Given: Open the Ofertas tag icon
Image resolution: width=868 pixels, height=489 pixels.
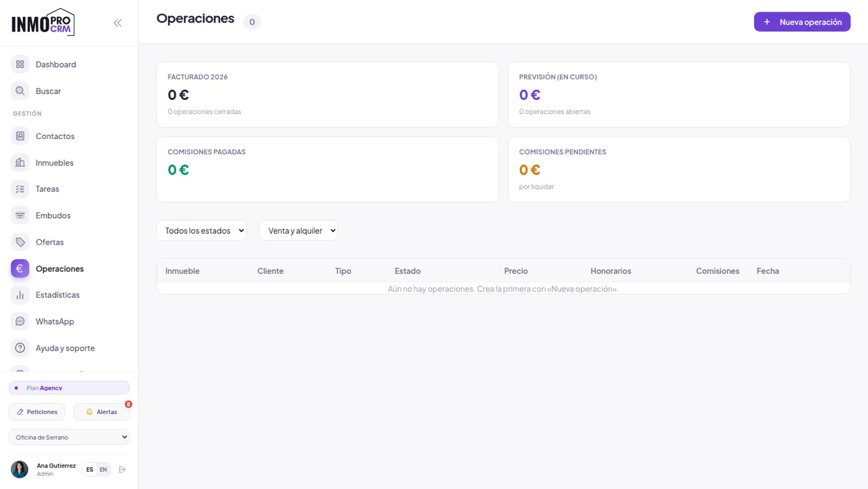Looking at the screenshot, I should pyautogui.click(x=20, y=242).
